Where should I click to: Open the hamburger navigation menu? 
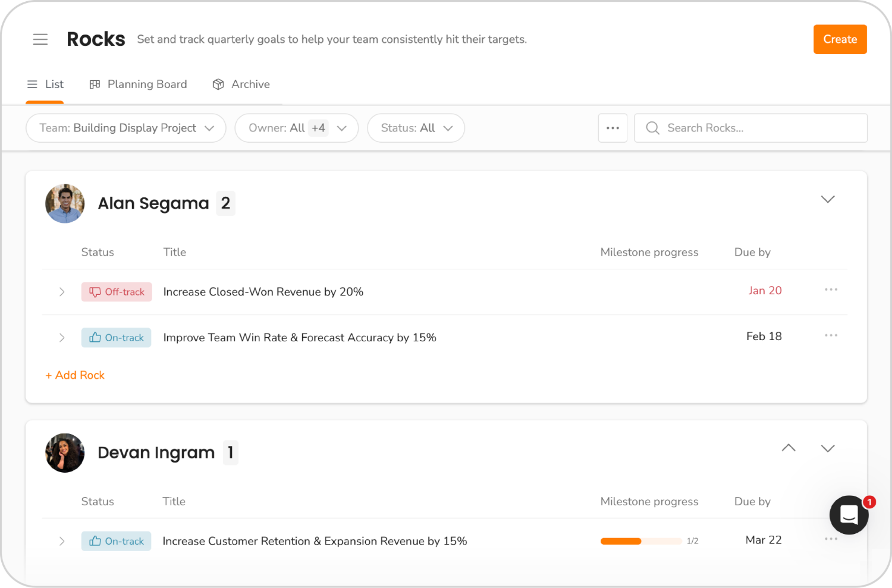(40, 39)
